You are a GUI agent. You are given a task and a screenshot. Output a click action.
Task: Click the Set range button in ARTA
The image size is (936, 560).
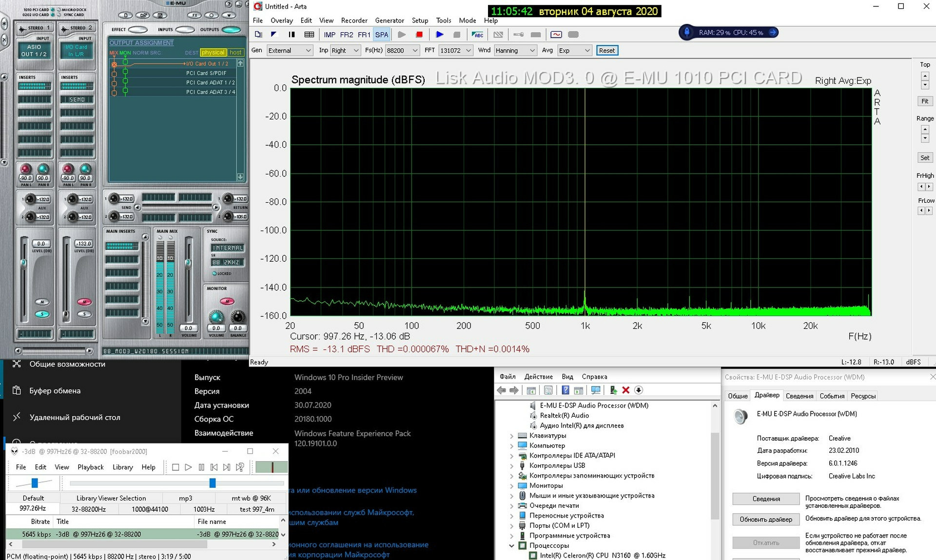pyautogui.click(x=925, y=158)
